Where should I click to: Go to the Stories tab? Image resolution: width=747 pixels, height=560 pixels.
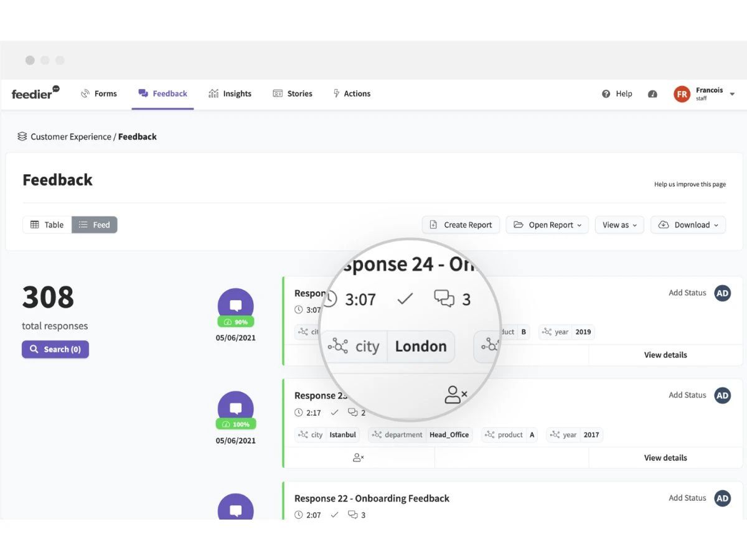point(293,93)
